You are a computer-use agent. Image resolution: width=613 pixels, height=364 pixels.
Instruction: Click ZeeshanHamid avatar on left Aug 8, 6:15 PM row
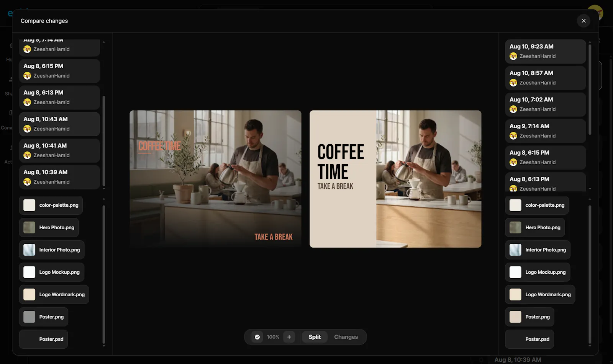coord(27,76)
